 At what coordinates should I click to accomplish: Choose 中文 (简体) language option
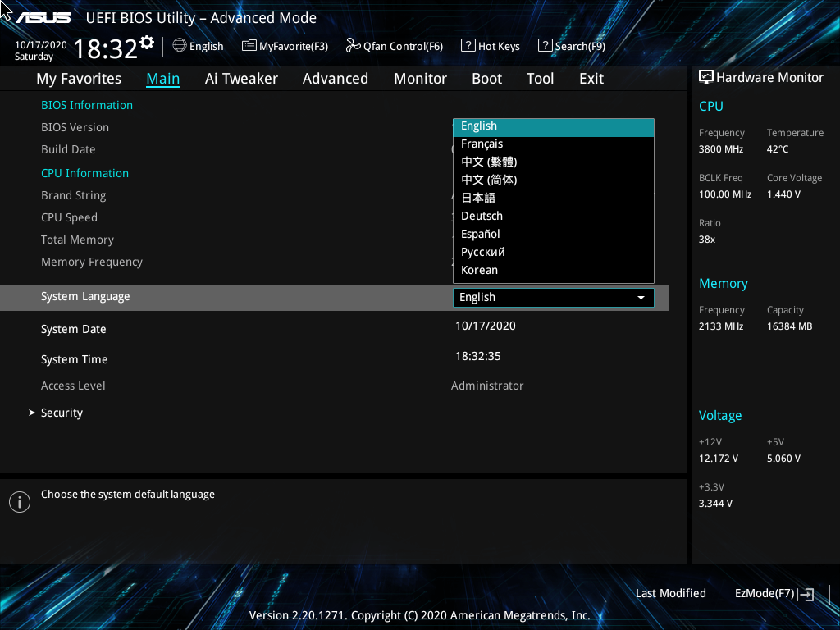[x=554, y=180]
